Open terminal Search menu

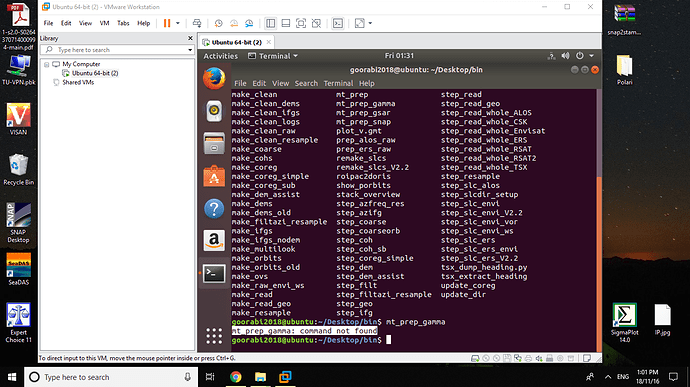click(306, 83)
